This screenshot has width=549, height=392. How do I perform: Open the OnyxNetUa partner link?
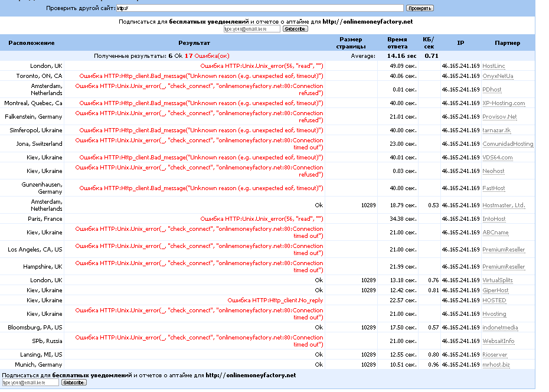pyautogui.click(x=498, y=76)
